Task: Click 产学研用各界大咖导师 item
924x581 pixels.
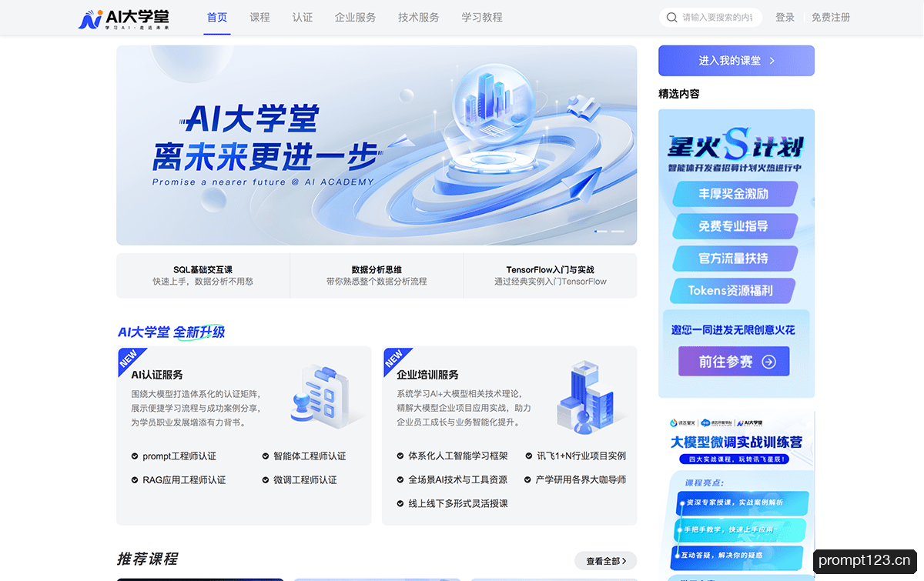Action: click(x=576, y=480)
